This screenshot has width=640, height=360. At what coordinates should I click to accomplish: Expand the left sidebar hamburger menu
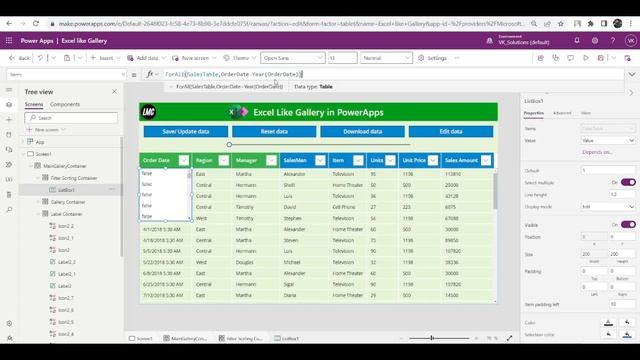coord(9,89)
